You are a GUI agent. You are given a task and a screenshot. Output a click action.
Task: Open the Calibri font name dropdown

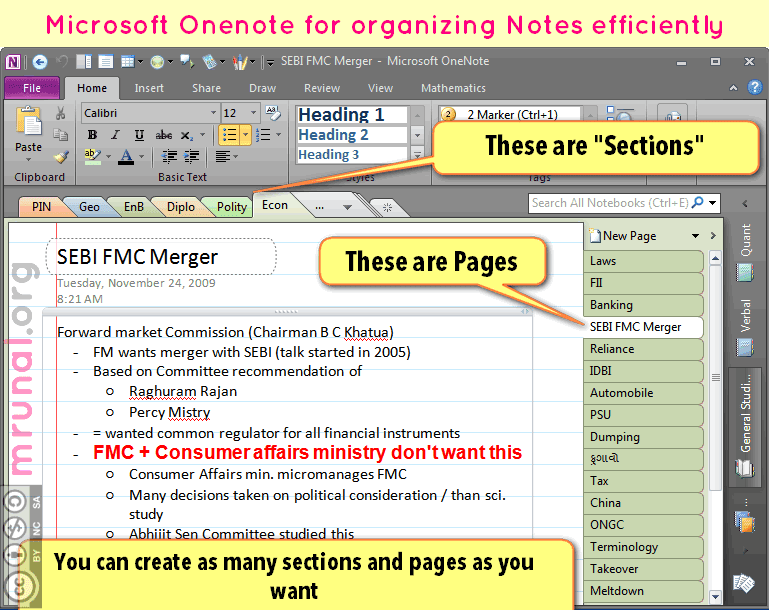click(213, 113)
